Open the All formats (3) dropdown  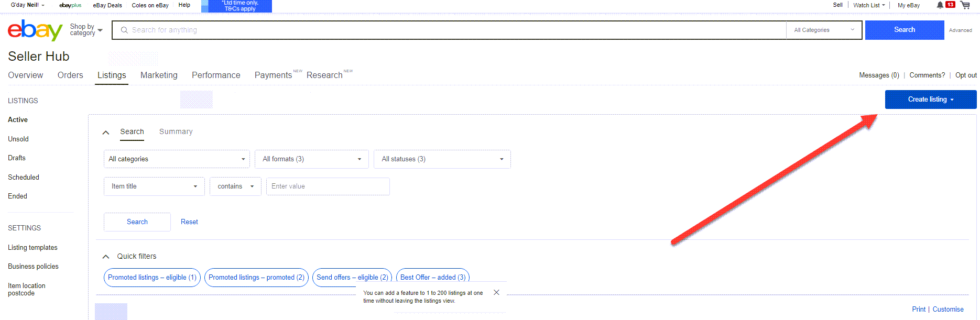[x=312, y=159]
